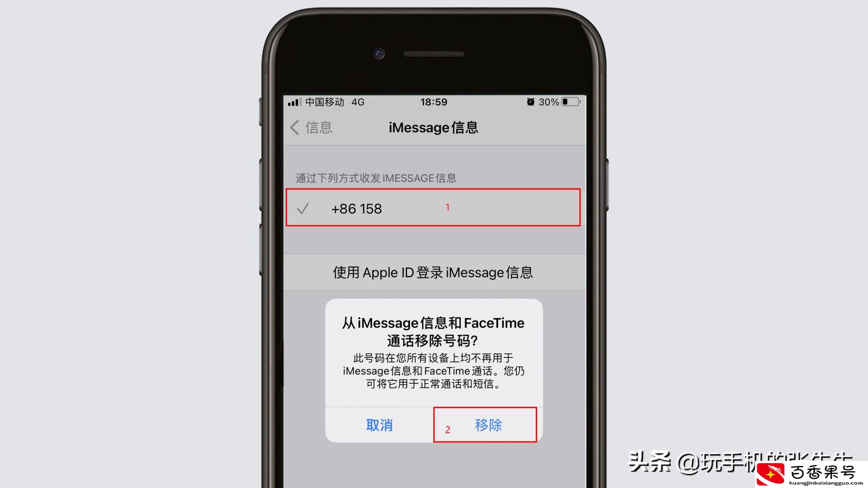Open 使用 Apple ID 登录 iMessage信息
The height and width of the screenshot is (488, 868).
pyautogui.click(x=434, y=272)
